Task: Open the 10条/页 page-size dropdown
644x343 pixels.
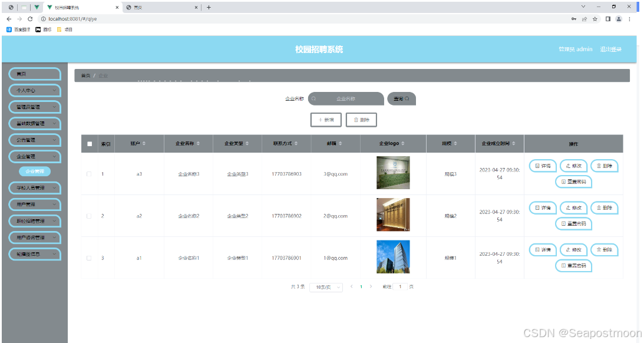Action: coord(326,287)
